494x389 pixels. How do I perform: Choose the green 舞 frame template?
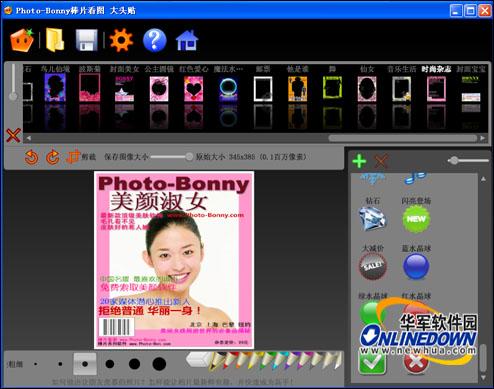pyautogui.click(x=332, y=88)
